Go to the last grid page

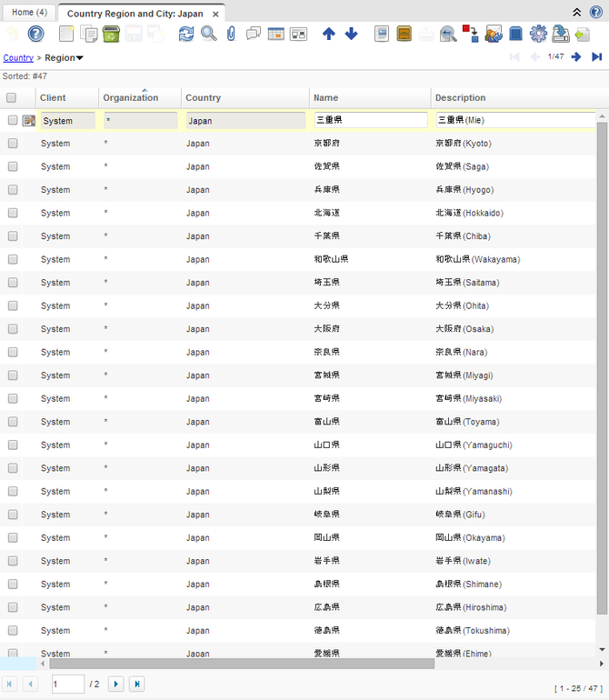point(137,684)
